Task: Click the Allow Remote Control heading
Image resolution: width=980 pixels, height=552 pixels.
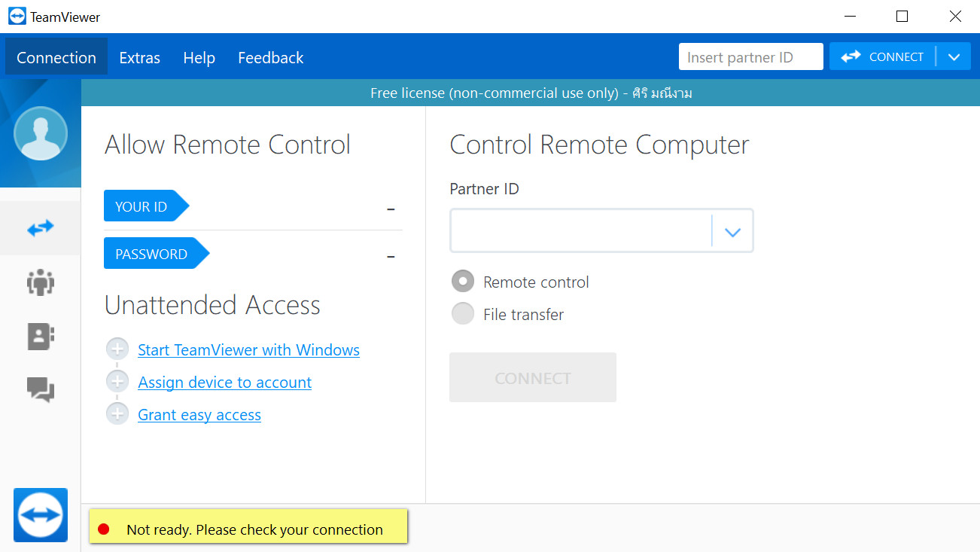Action: tap(227, 145)
